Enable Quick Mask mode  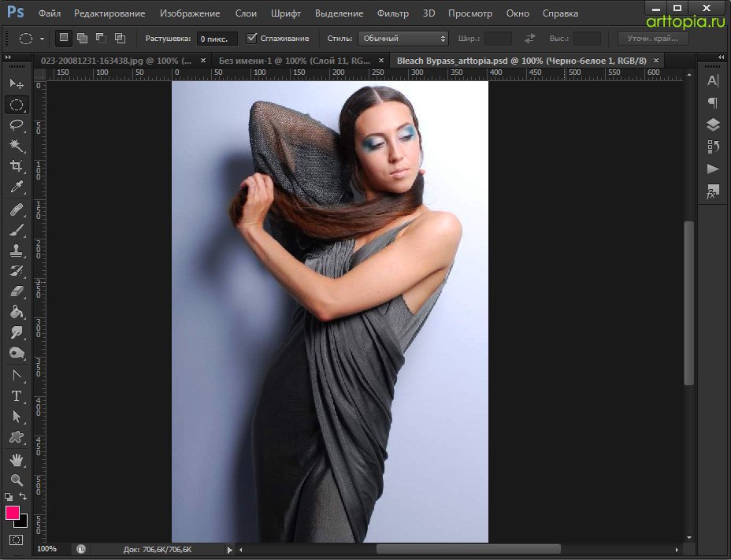click(x=16, y=540)
